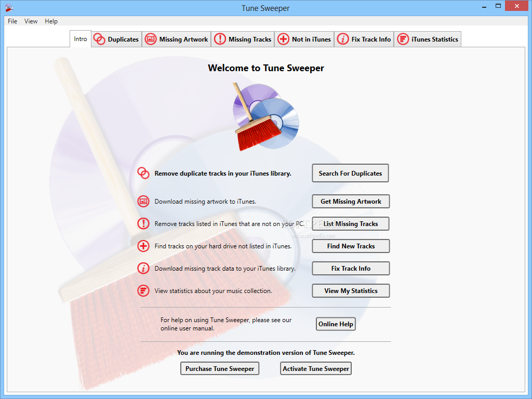
Task: Close the Tune Sweeper window
Action: [517, 6]
